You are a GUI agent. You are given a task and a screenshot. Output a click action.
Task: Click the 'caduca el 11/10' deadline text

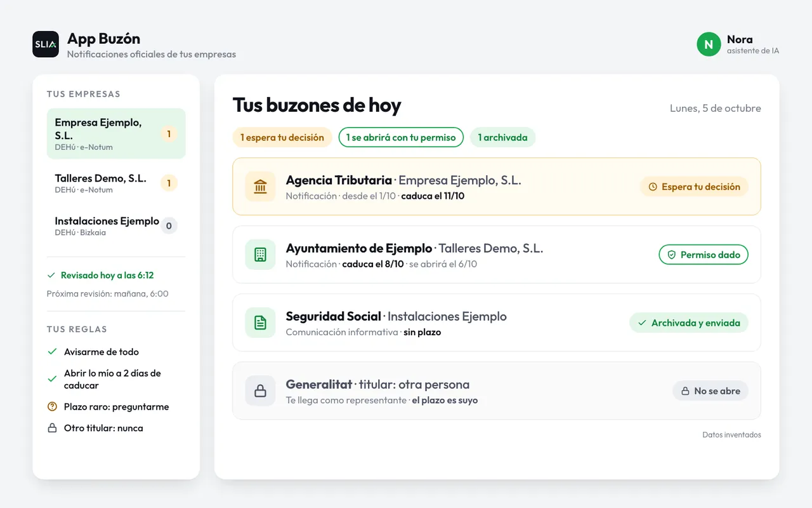(x=433, y=196)
